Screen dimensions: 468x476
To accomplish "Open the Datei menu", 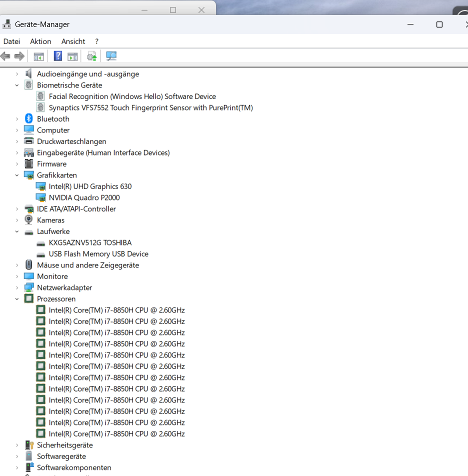I will point(11,41).
